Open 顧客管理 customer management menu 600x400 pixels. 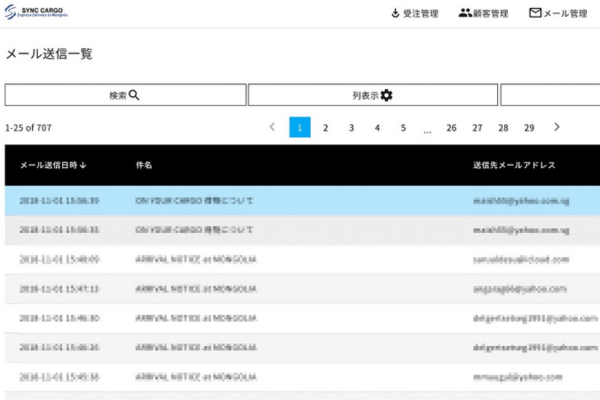483,14
